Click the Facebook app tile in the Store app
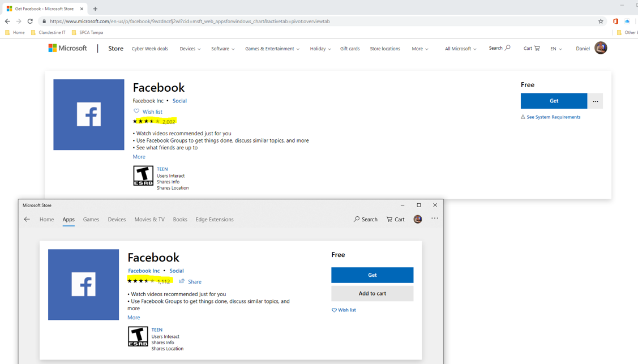Screen dimensions: 638x364 coord(83,285)
